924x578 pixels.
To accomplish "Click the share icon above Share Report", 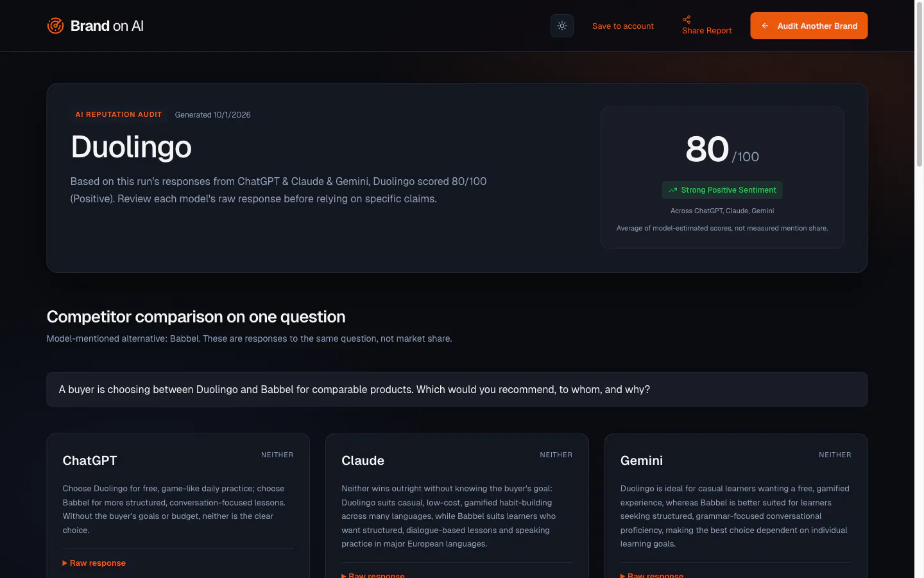I will coord(687,19).
